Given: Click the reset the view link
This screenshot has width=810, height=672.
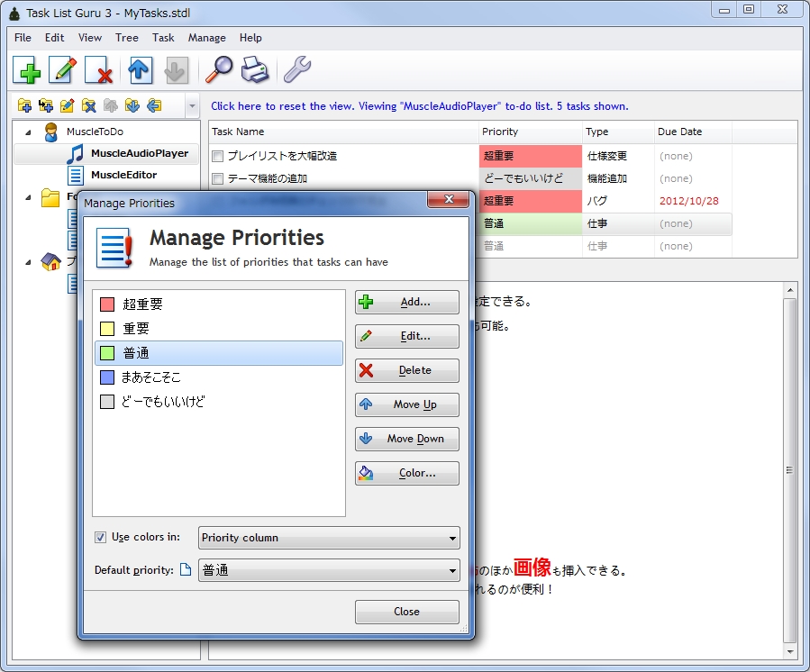Looking at the screenshot, I should point(420,106).
